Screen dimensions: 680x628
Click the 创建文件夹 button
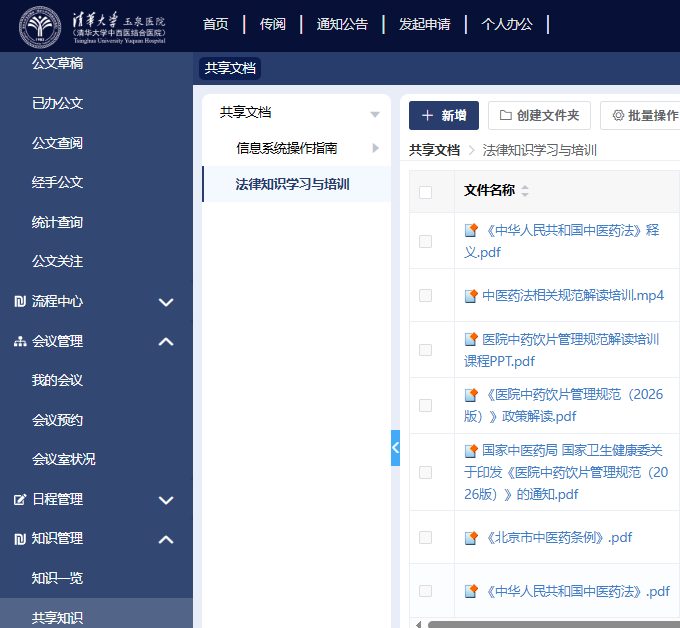coord(539,115)
